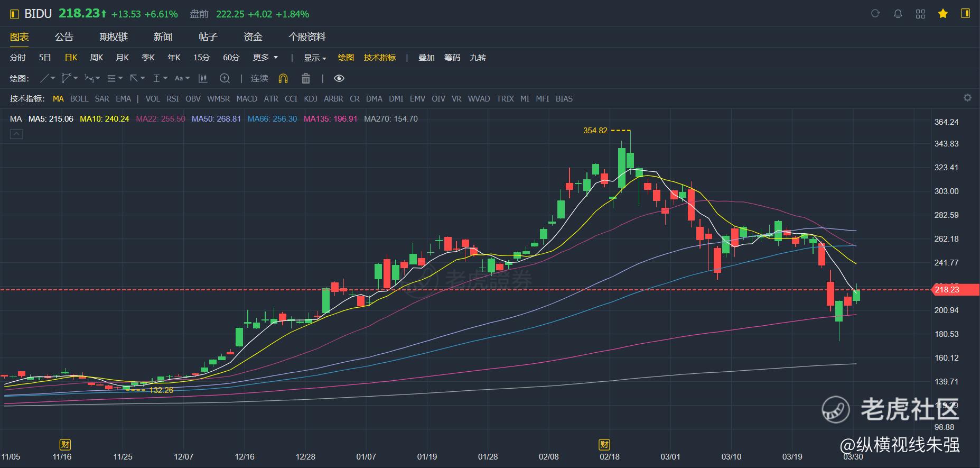Select the MACD indicator

tap(247, 99)
